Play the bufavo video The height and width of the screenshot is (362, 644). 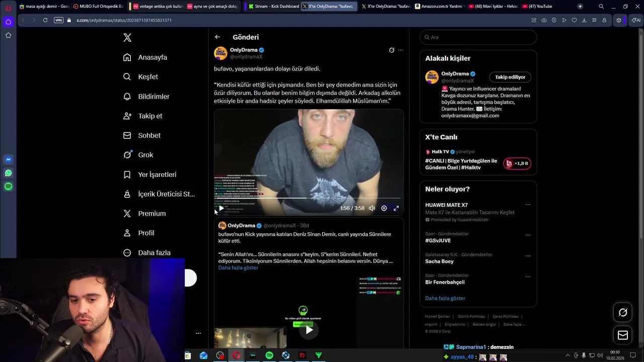[x=221, y=208]
